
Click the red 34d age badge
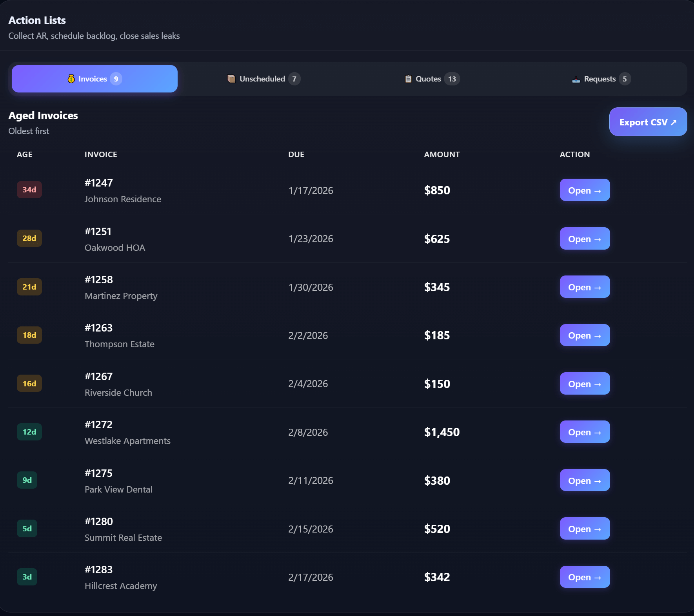[x=29, y=190]
